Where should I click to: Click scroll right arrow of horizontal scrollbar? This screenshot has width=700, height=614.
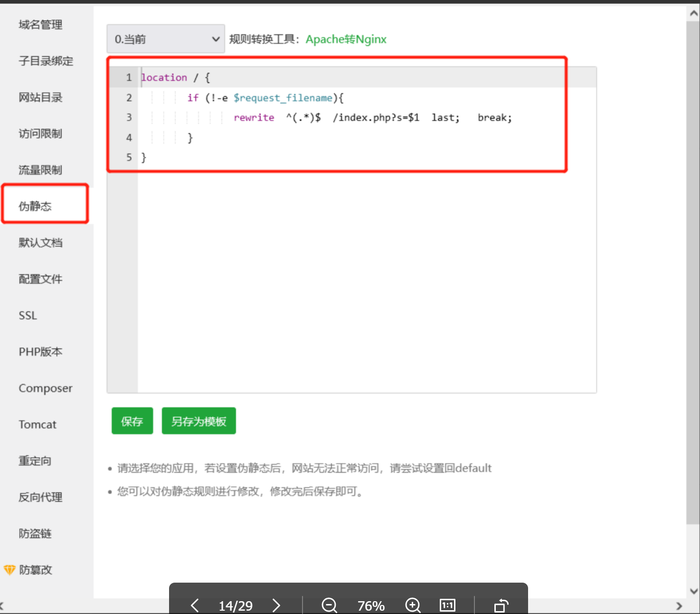point(679,606)
